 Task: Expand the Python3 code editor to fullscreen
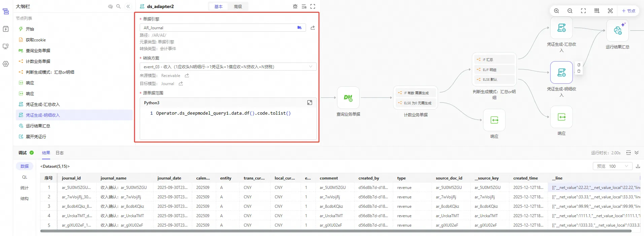(x=309, y=103)
